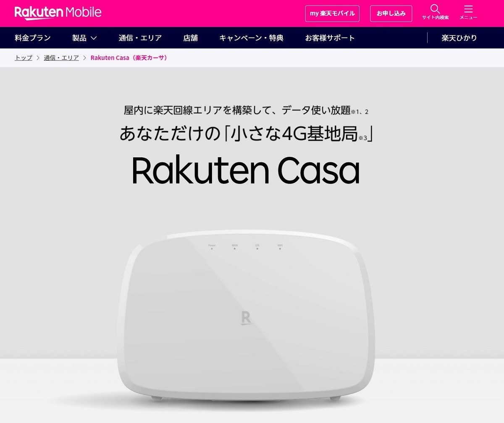The height and width of the screenshot is (423, 504).
Task: Open the 通信・エリア navigation item
Action: (x=140, y=38)
